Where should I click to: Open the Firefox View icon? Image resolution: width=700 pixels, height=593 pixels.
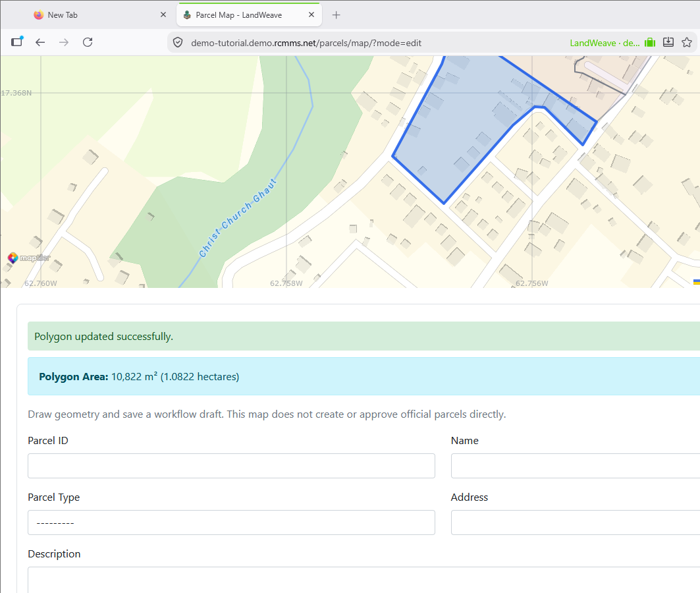(17, 42)
